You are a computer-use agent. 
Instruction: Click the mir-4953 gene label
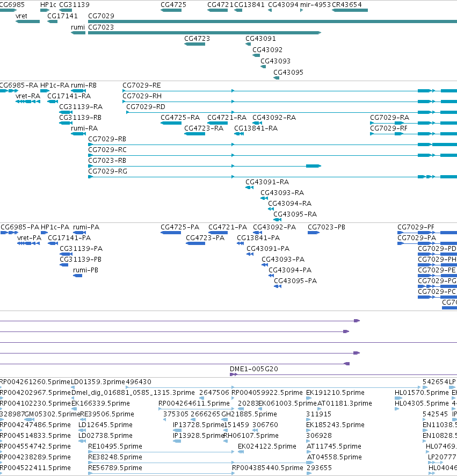[315, 4]
